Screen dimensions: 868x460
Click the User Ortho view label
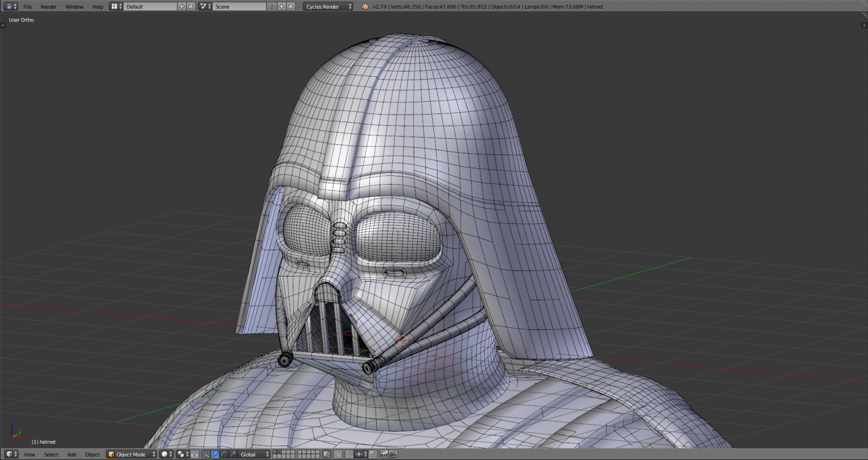(x=21, y=20)
